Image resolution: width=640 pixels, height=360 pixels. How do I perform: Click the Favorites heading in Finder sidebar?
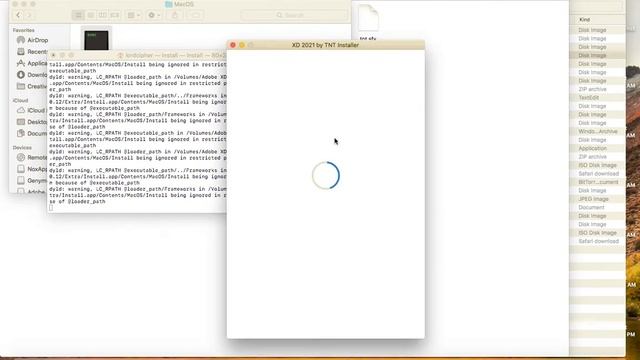pos(23,30)
